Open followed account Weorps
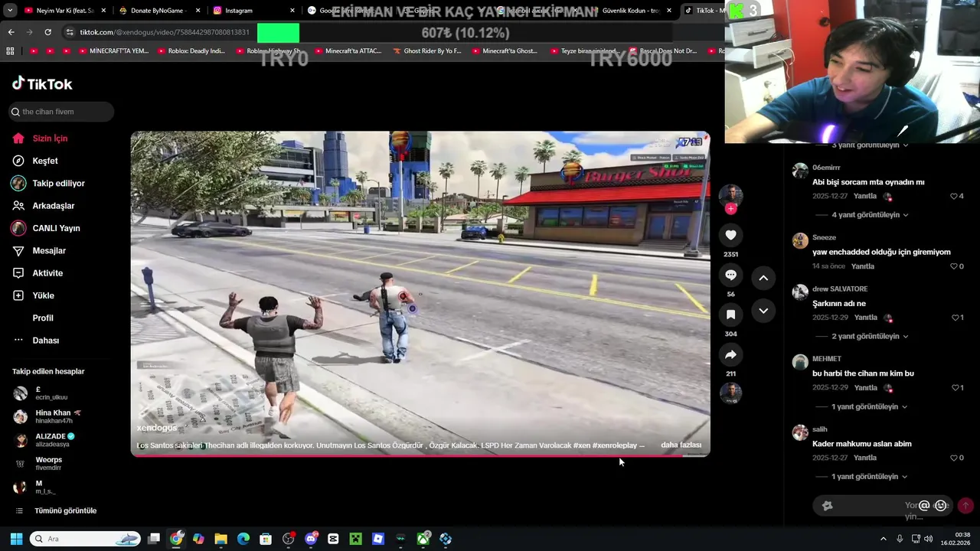 [x=51, y=464]
